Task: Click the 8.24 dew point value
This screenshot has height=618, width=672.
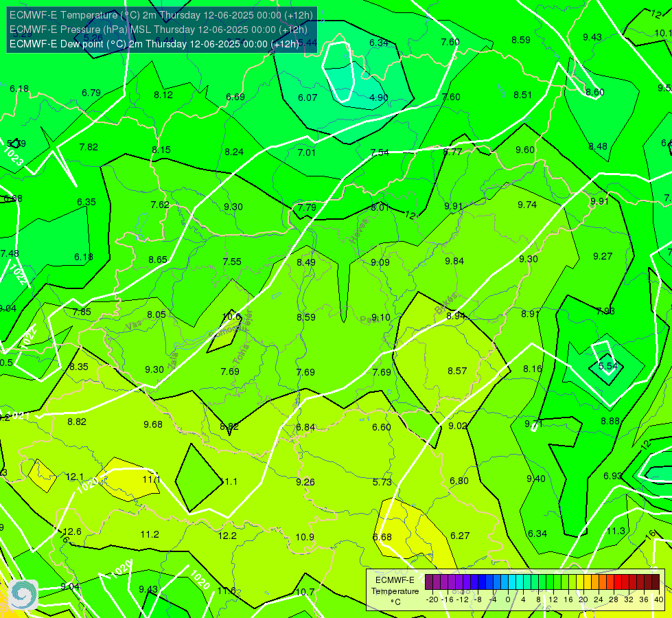Action: point(234,152)
